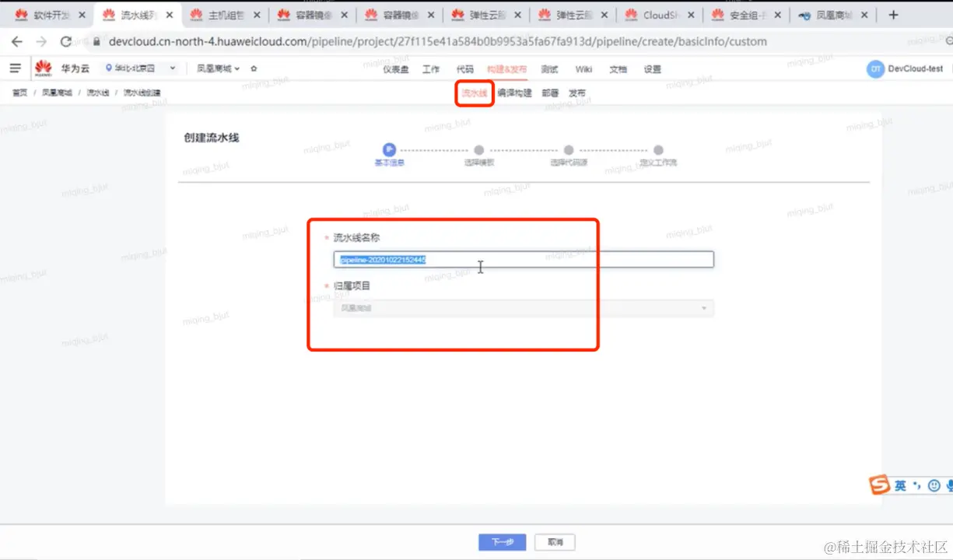Open the 代码 menu item
953x560 pixels.
pos(464,69)
